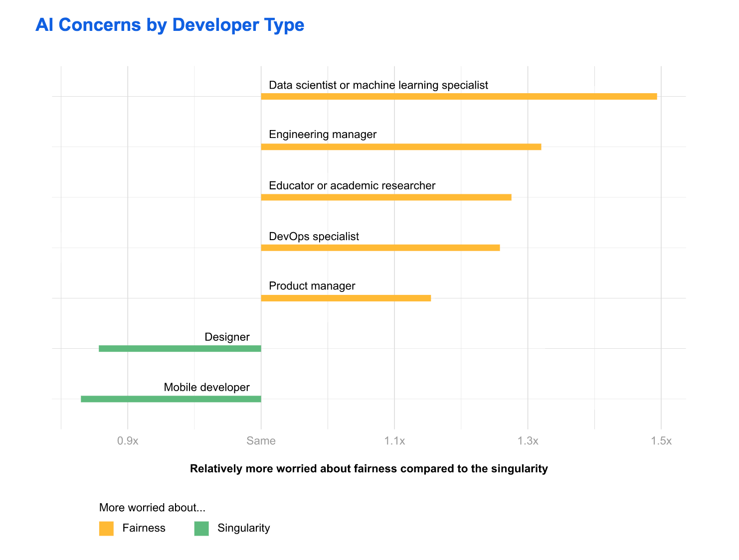Click the Educator or academic researcher bar

[x=386, y=197]
